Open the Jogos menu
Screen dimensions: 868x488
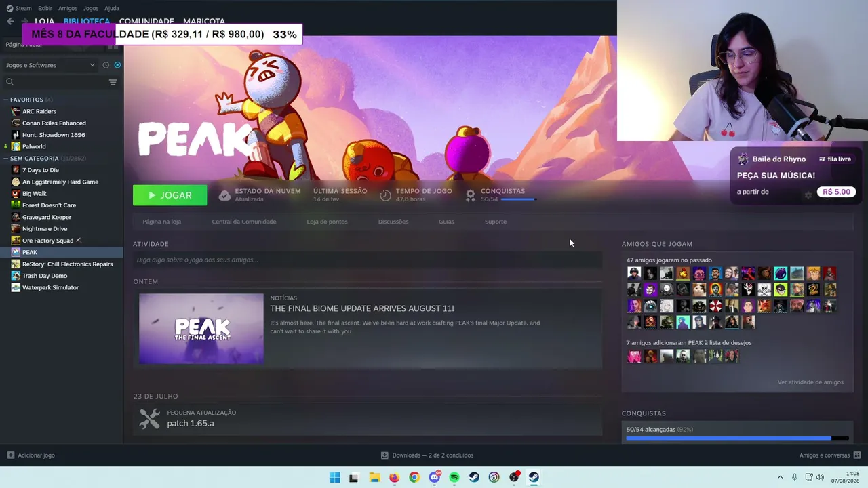point(91,8)
